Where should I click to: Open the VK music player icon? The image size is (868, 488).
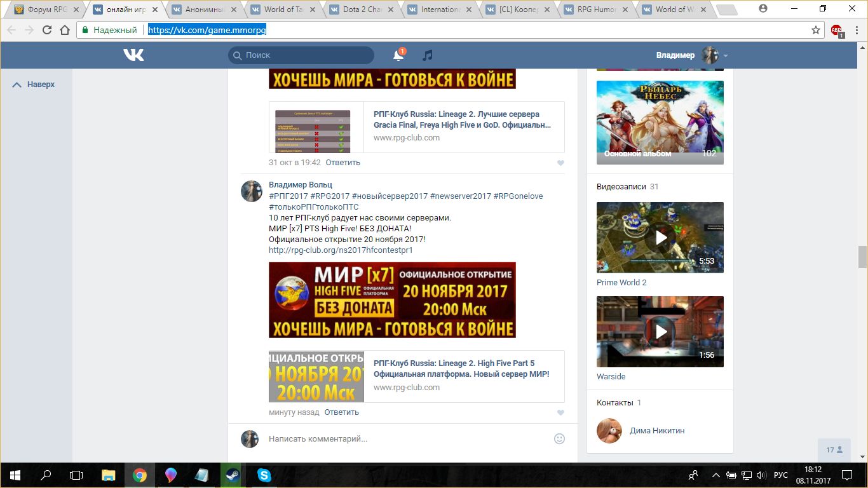(x=428, y=55)
